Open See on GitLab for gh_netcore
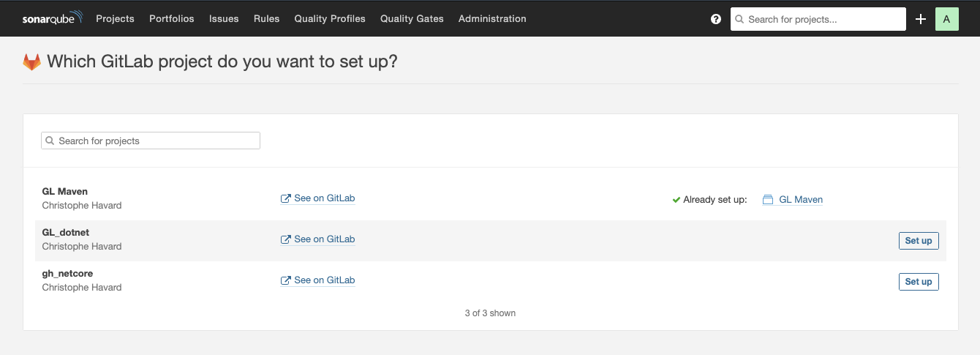980x355 pixels. point(324,280)
